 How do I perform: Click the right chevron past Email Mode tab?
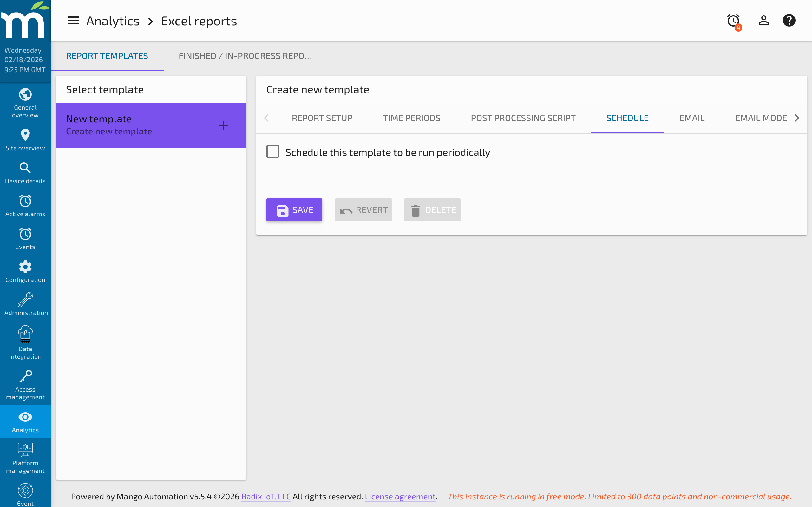point(797,118)
